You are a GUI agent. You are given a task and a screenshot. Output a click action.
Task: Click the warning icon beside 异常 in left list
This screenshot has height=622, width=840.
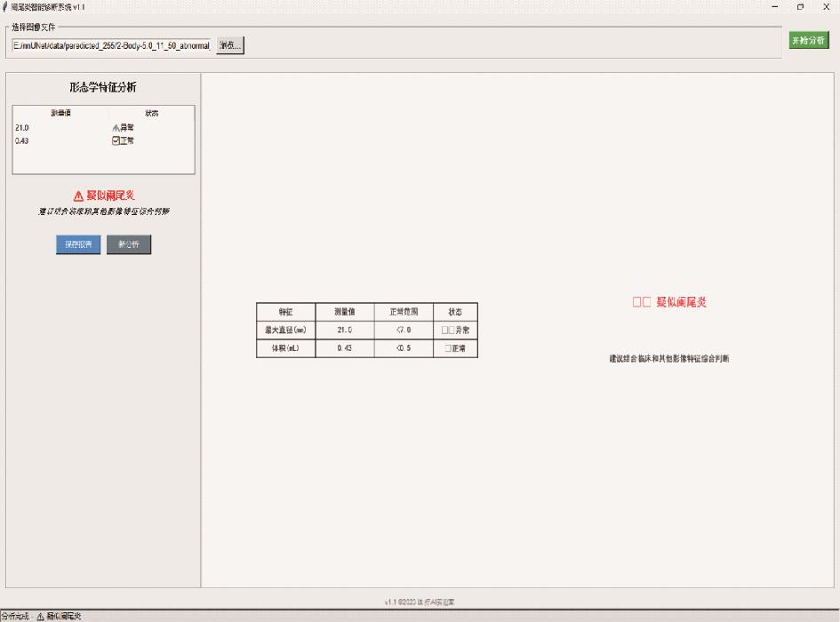click(x=116, y=128)
